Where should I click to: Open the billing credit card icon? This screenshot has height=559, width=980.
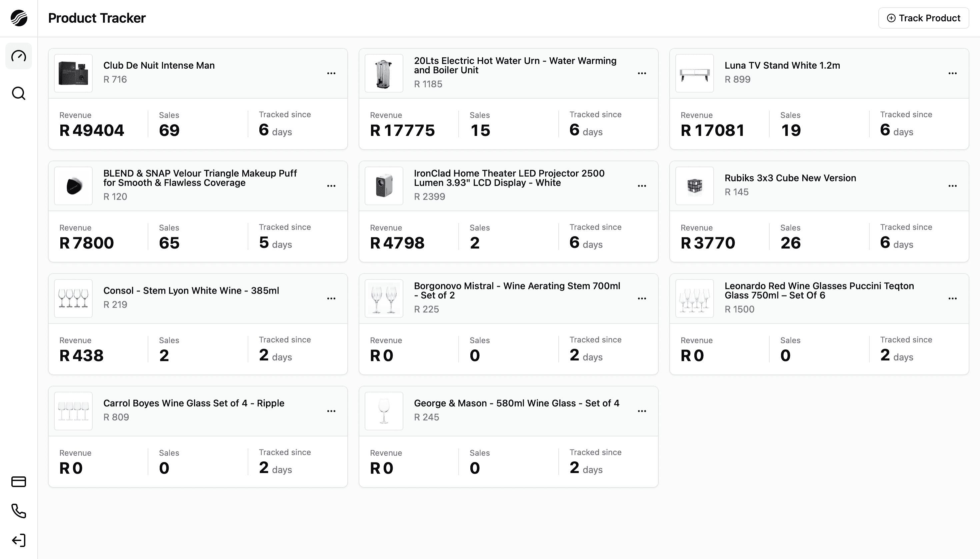[x=18, y=481]
